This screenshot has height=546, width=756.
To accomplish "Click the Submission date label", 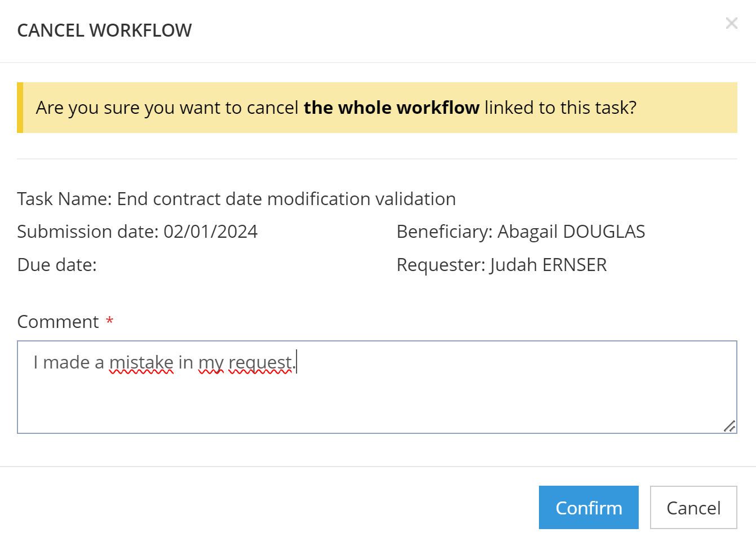I will click(87, 232).
